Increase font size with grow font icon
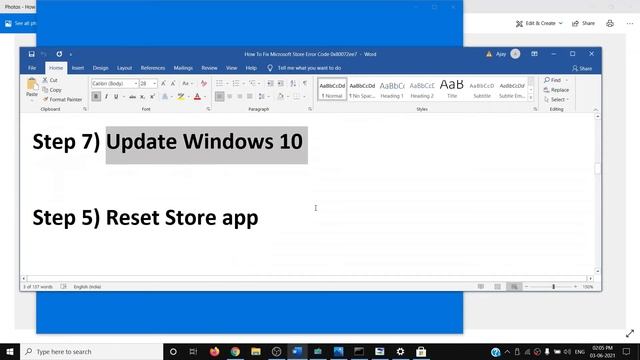 tap(163, 83)
